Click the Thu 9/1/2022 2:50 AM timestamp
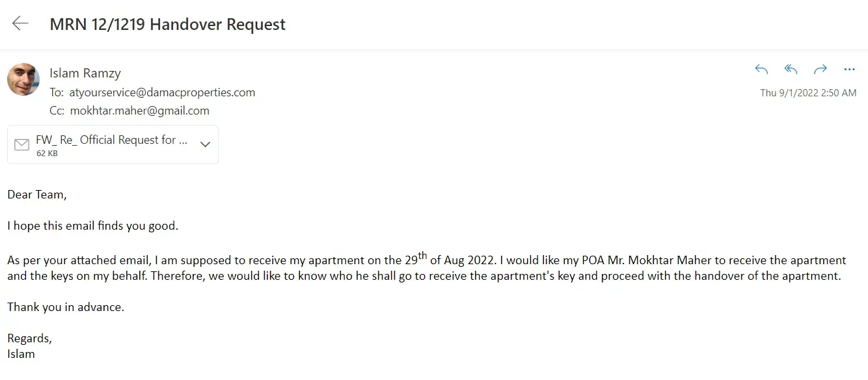 pos(808,93)
